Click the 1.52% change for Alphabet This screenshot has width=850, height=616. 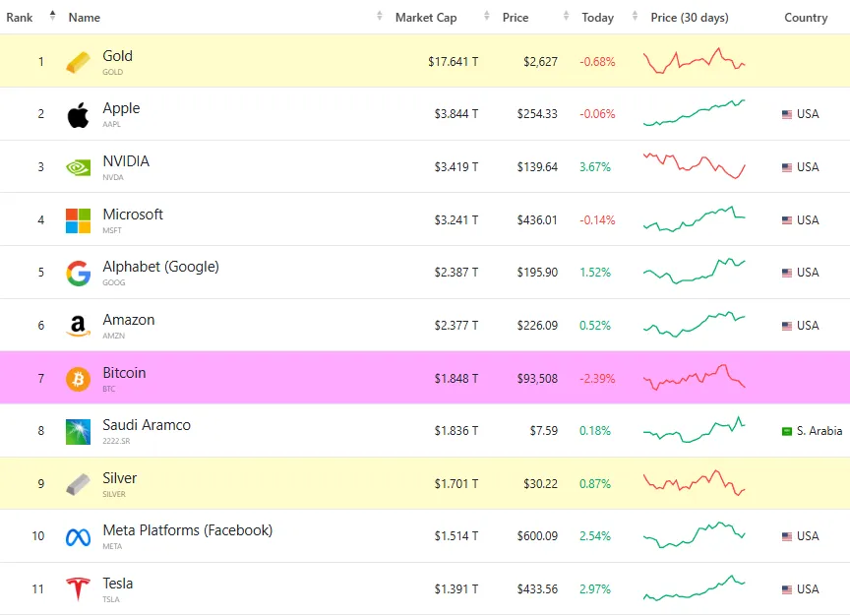(x=595, y=273)
